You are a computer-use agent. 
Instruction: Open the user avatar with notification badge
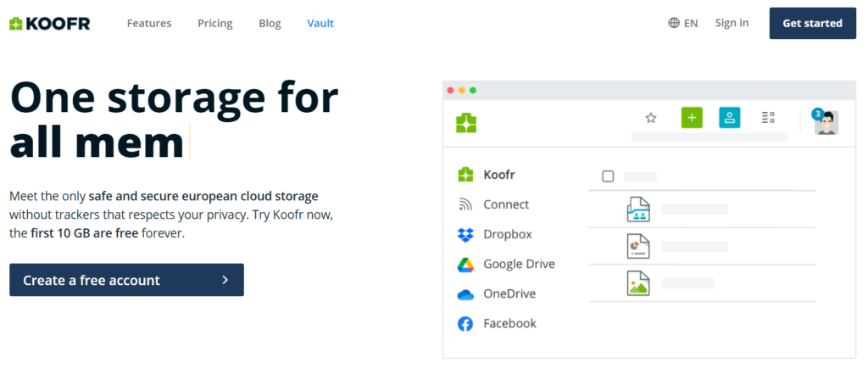(826, 121)
